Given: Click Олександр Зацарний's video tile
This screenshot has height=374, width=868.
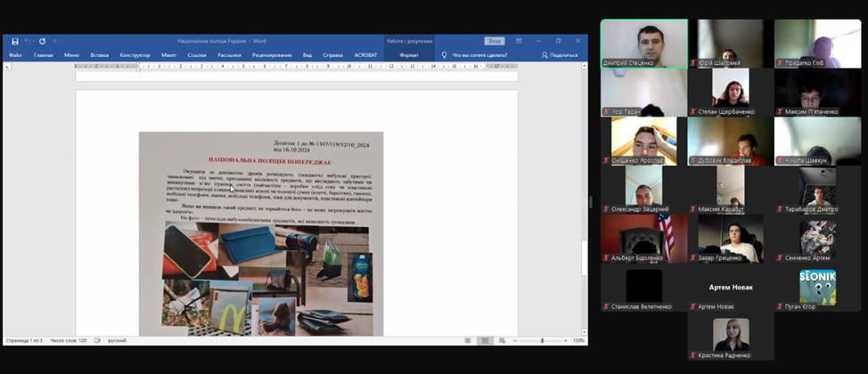Looking at the screenshot, I should (x=644, y=190).
